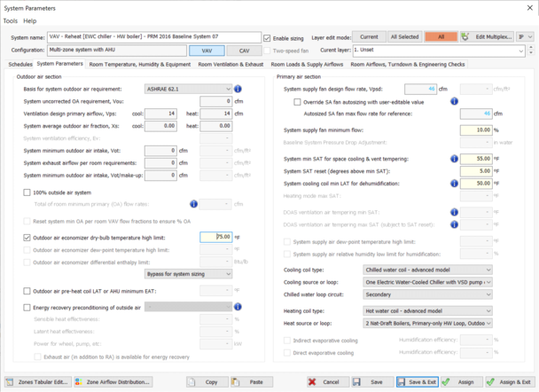Screen dimensions: 539x392
Task: Open Zones Tabular Edit
Action: coord(38,381)
